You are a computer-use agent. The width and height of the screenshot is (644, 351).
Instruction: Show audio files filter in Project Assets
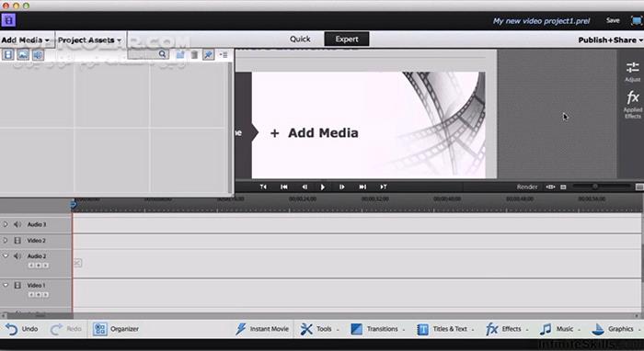[38, 54]
